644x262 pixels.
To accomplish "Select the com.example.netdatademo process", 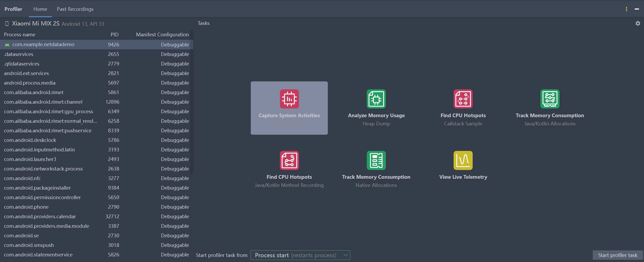I will pyautogui.click(x=44, y=44).
